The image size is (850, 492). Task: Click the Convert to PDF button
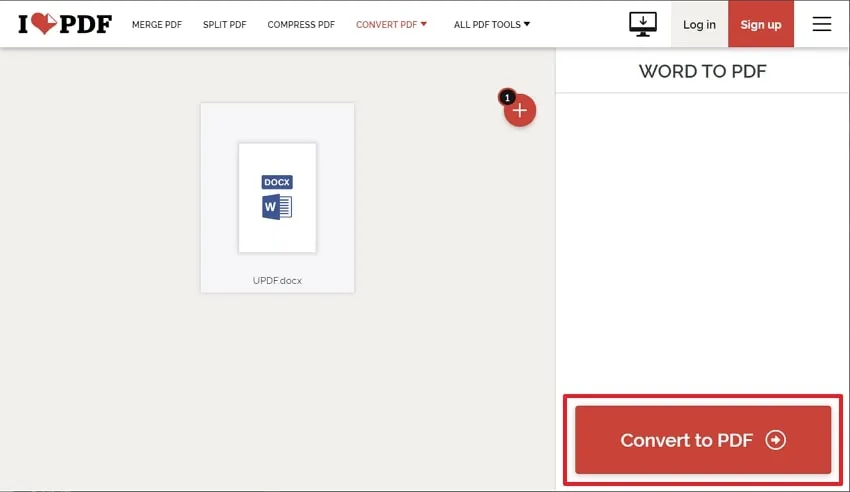703,440
